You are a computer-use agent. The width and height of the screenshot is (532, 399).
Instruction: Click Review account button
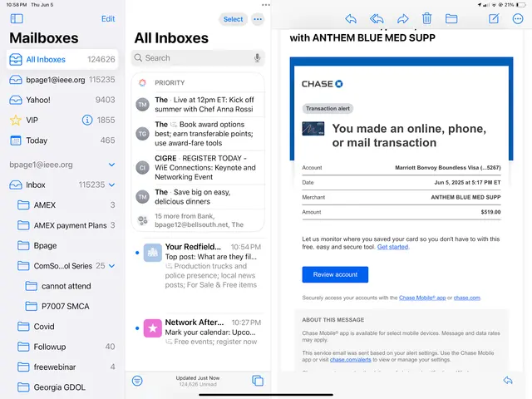tap(335, 274)
